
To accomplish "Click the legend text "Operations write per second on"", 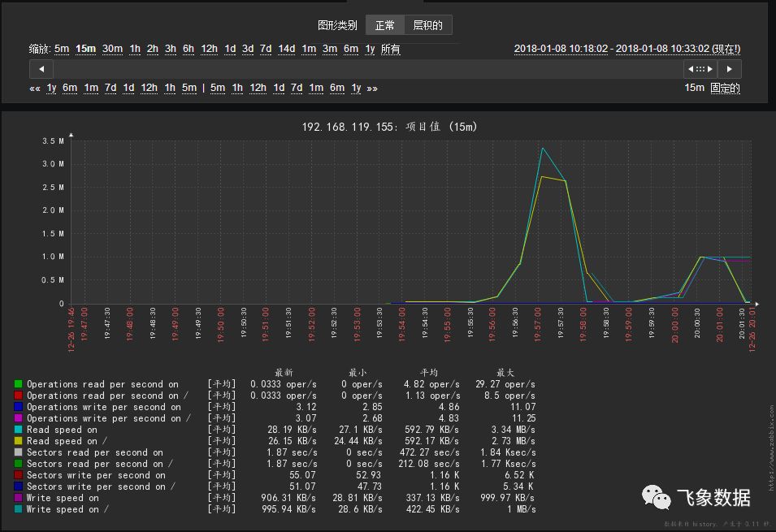I will pyautogui.click(x=104, y=407).
